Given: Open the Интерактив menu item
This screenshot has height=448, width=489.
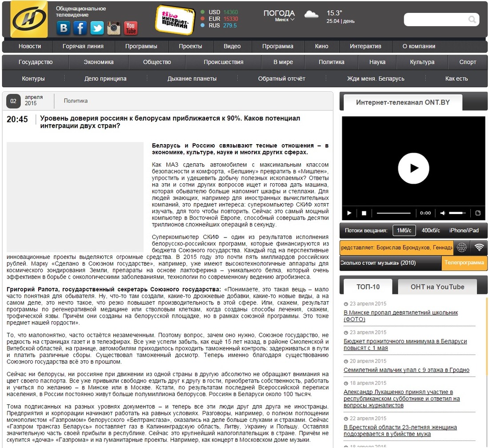Looking at the screenshot, I should pos(365,46).
